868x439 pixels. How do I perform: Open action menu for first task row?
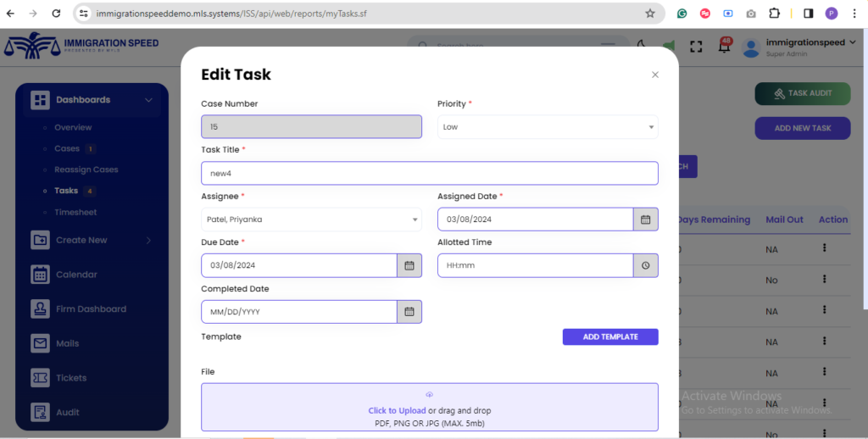coord(824,248)
